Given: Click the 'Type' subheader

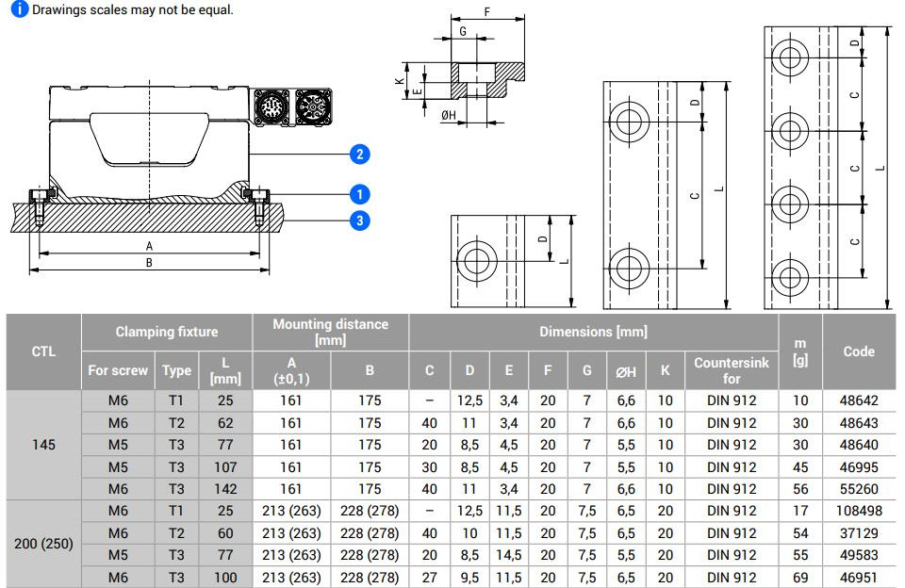Looking at the screenshot, I should pos(176,370).
